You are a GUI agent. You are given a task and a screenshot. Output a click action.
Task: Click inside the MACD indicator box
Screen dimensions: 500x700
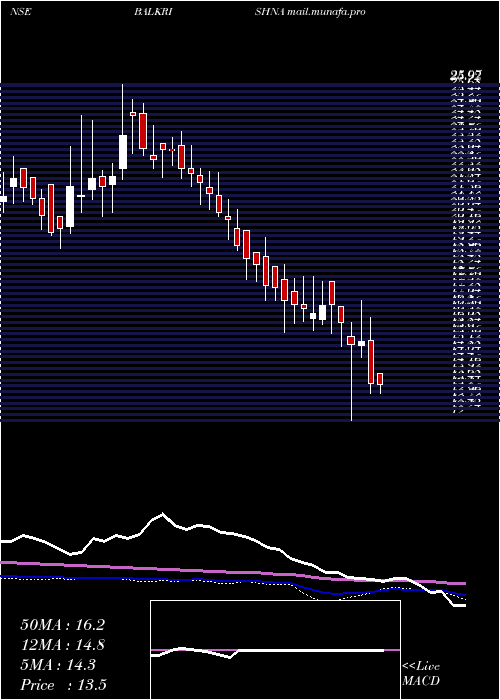coord(275,650)
